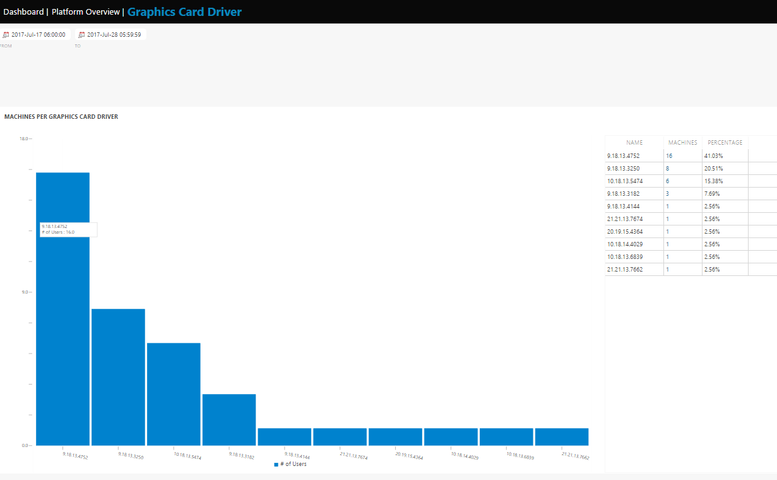Click table name cell 10.18.14.4029
Image resolution: width=777 pixels, height=480 pixels.
625,244
